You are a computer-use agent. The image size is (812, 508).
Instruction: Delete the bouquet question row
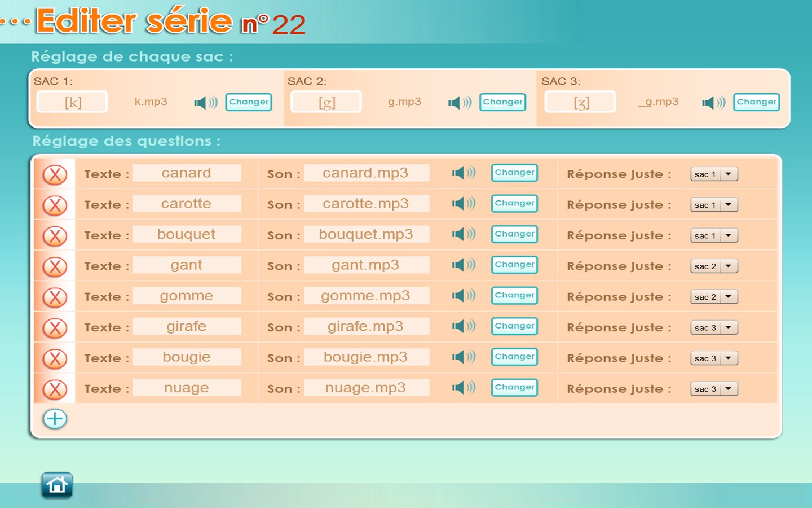[55, 236]
